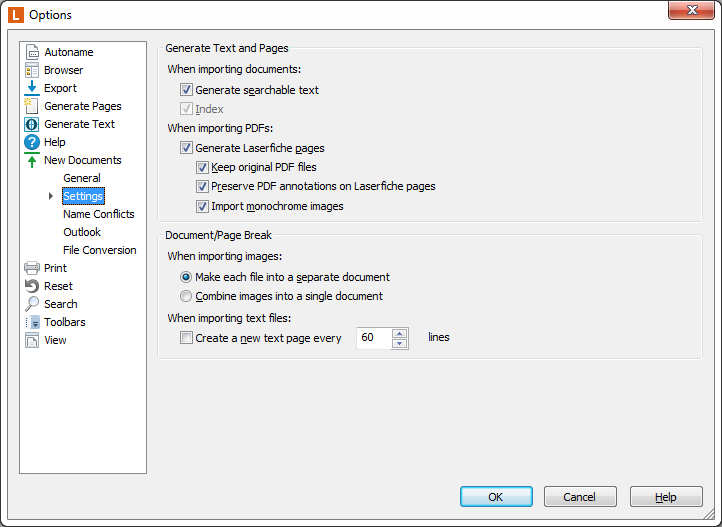Open the Search magnifier icon

coord(32,304)
